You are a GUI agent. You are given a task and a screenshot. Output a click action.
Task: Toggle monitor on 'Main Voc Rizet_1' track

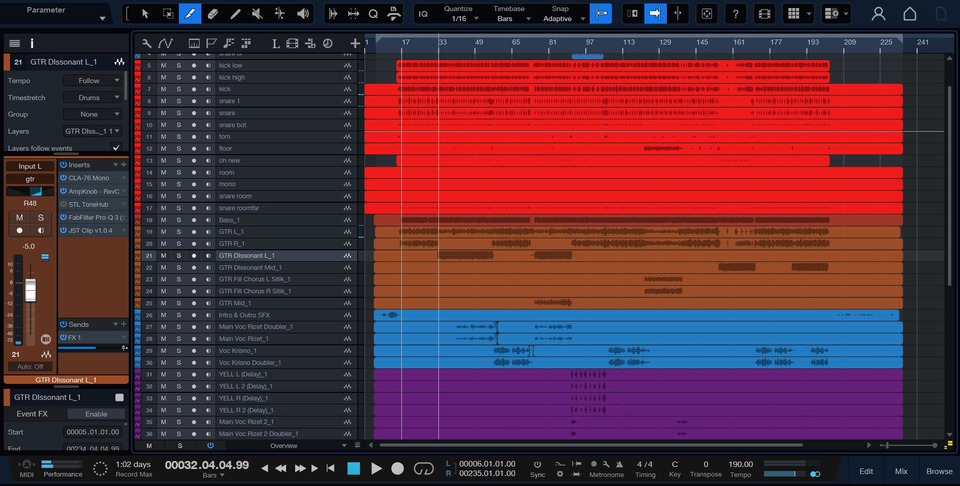pos(209,338)
